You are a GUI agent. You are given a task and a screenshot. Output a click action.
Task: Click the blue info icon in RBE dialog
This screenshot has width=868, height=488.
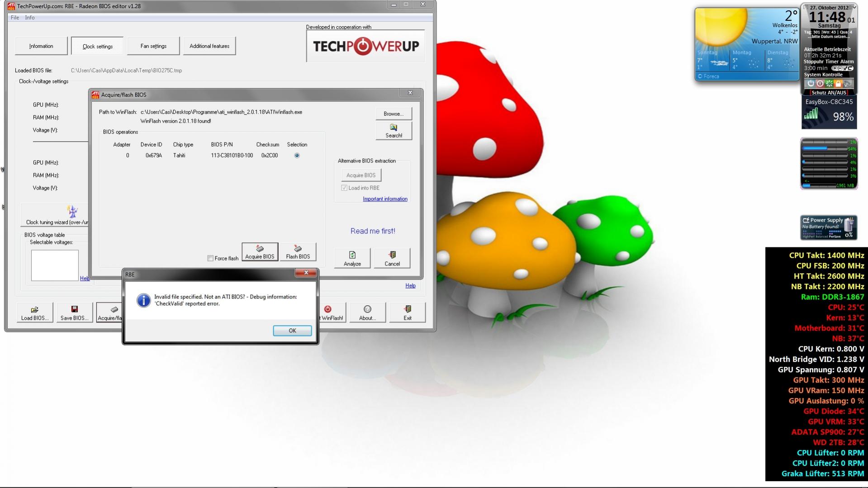coord(143,300)
